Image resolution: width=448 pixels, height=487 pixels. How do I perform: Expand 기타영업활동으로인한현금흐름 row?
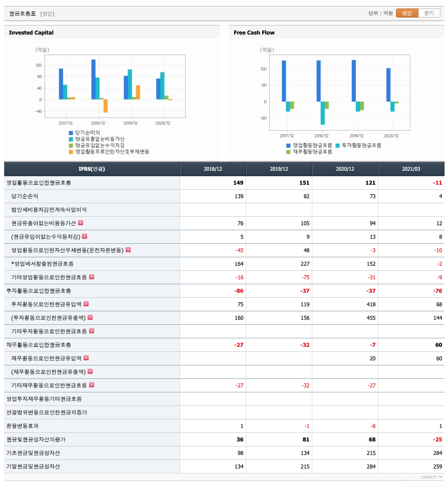(92, 277)
